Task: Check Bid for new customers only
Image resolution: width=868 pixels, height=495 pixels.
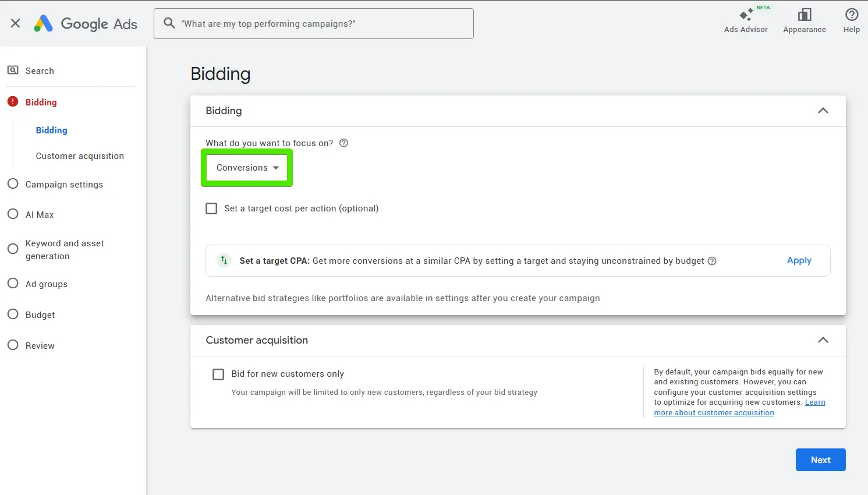Action: point(218,374)
